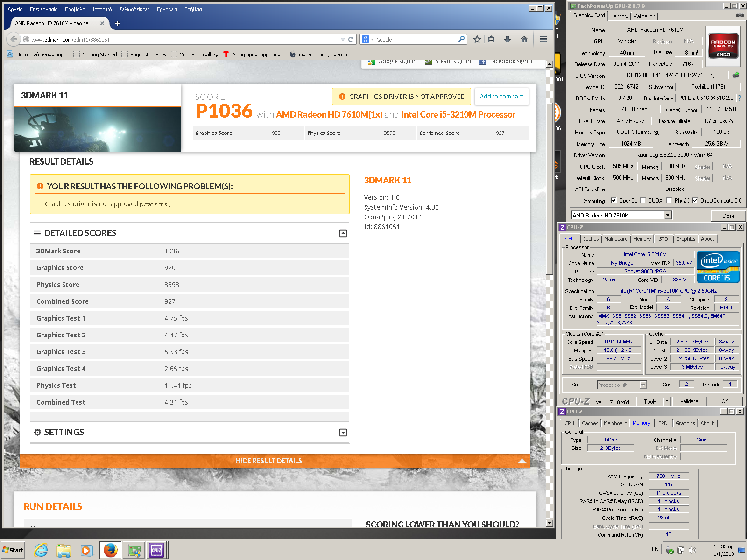Screen dimensions: 747x560
Task: Click the GPU-Z screenshot camera icon
Action: pos(740,15)
